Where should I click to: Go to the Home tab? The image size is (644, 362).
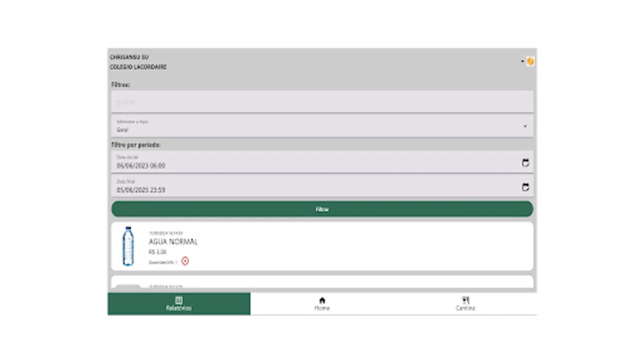[x=322, y=304]
